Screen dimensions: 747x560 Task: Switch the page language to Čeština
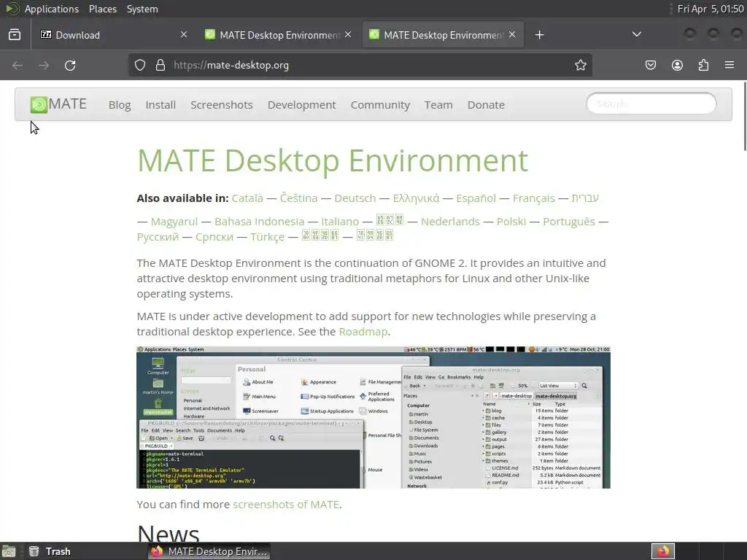click(298, 198)
